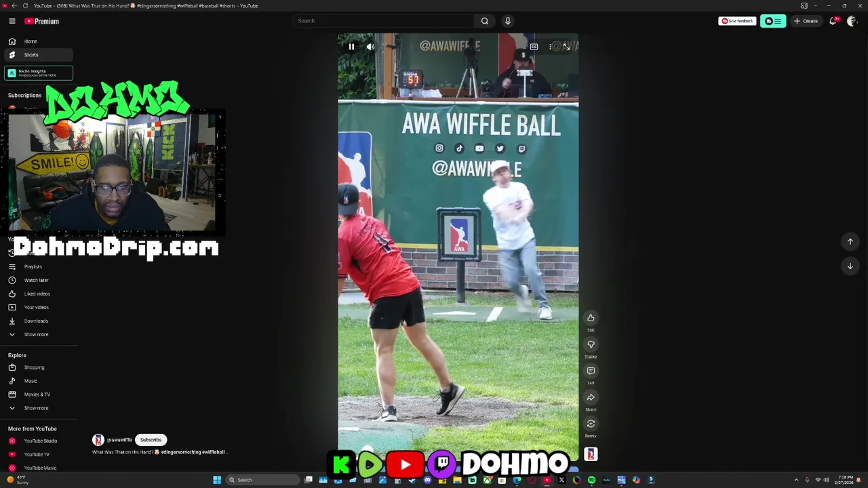Screen dimensions: 868x488
Task: Click the Give feedback button
Action: [737, 21]
